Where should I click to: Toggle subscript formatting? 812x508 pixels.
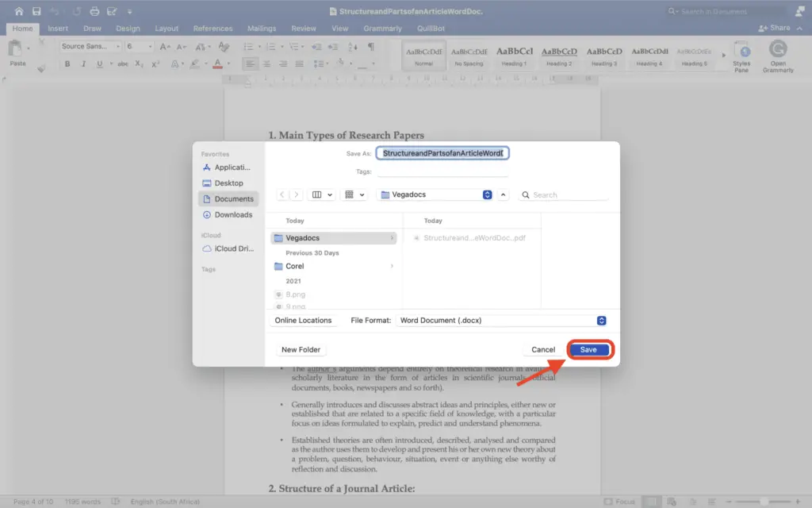(139, 63)
